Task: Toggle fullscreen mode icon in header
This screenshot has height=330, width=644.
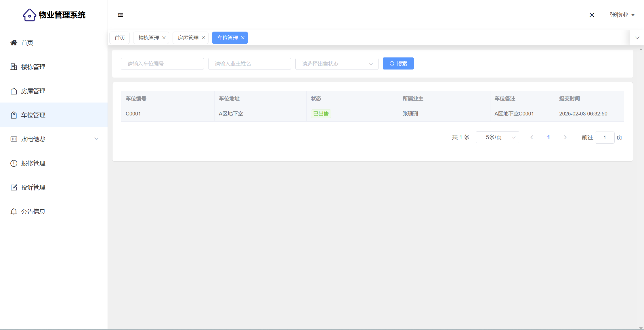Action: tap(592, 15)
